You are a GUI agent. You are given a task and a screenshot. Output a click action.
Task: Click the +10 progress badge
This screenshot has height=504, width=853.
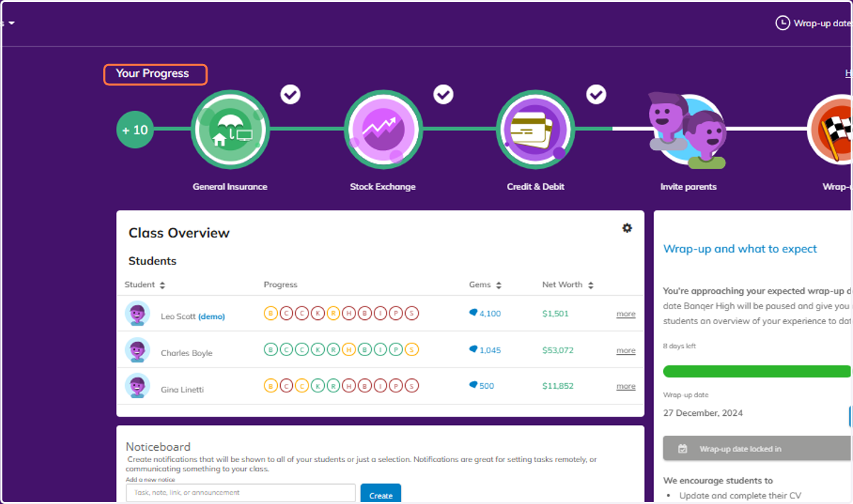point(135,130)
